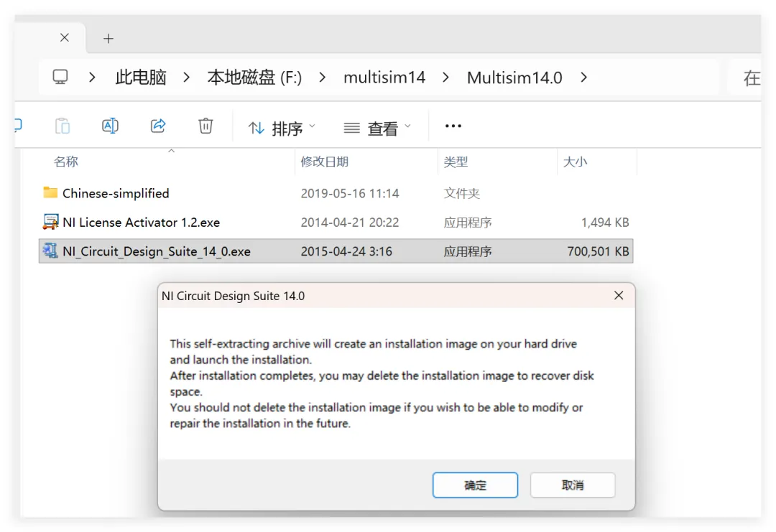The image size is (776, 532).
Task: Sort by the 修改日期 column header
Action: click(x=325, y=162)
